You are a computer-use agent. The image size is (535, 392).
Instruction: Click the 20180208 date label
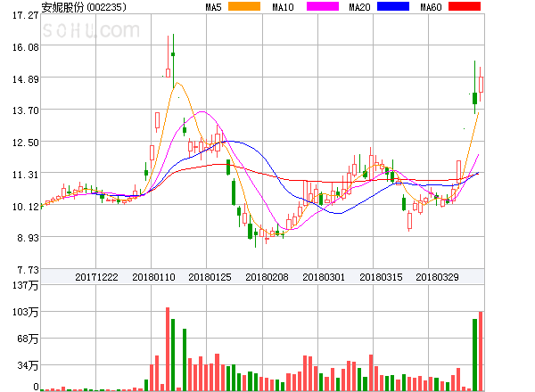click(267, 277)
